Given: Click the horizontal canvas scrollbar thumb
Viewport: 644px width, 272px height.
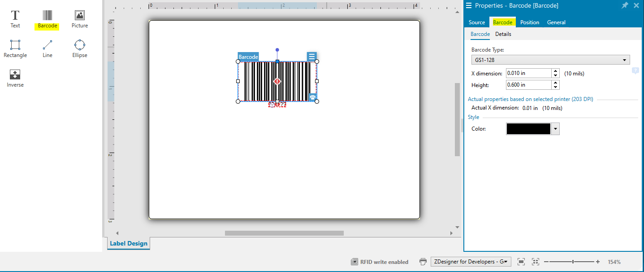Looking at the screenshot, I should click(284, 233).
